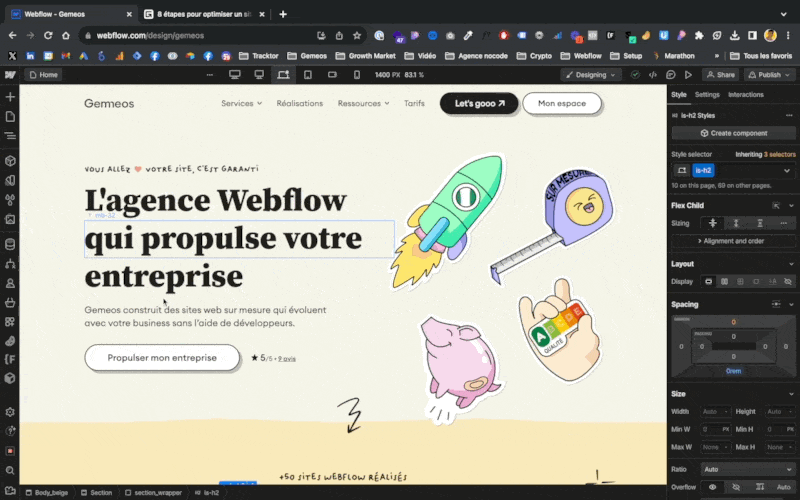
Task: Open the Pages panel in left sidebar
Action: click(x=10, y=117)
